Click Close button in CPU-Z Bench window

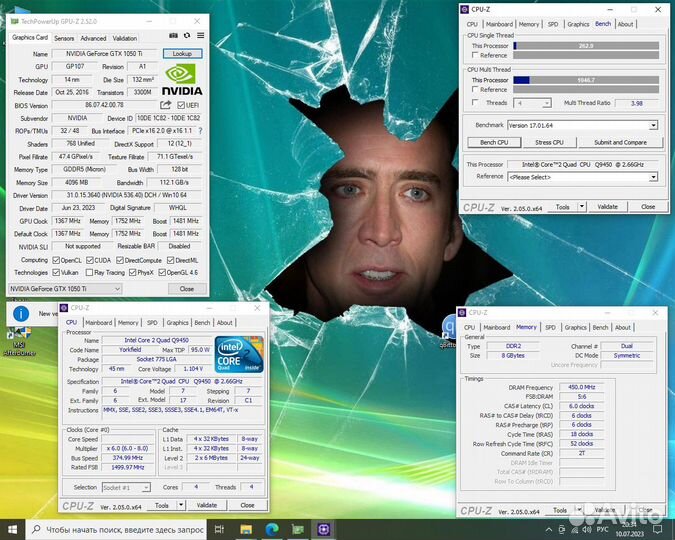point(648,207)
